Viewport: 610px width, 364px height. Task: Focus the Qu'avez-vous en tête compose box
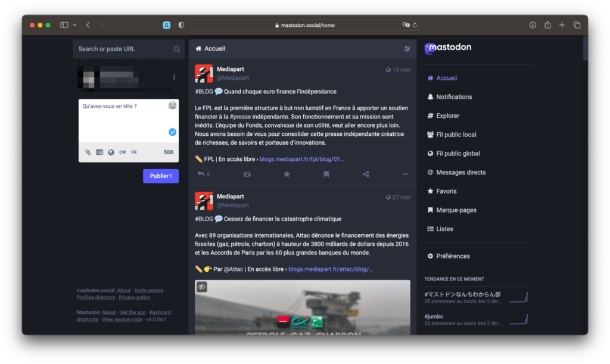[x=129, y=120]
